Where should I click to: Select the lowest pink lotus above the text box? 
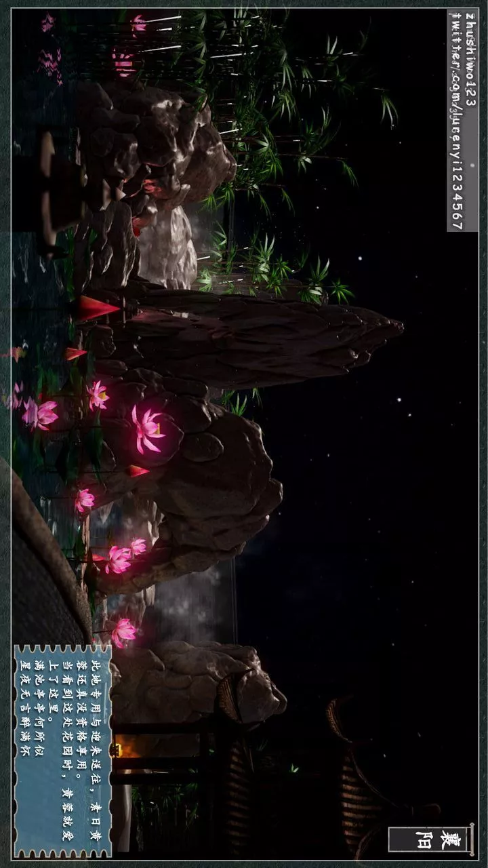(x=123, y=633)
